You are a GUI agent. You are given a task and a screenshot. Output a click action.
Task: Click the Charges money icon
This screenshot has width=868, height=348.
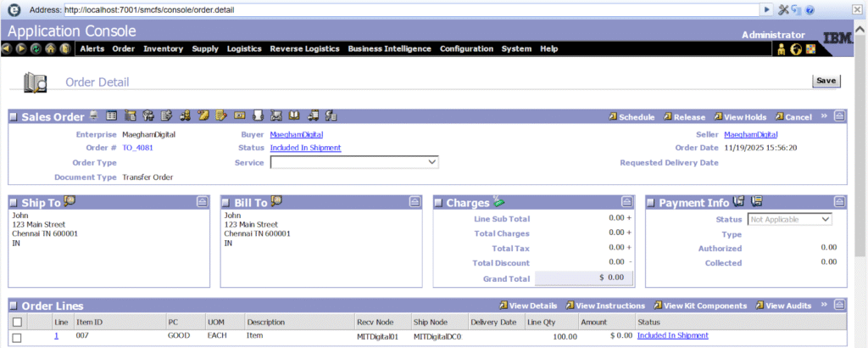coord(498,202)
